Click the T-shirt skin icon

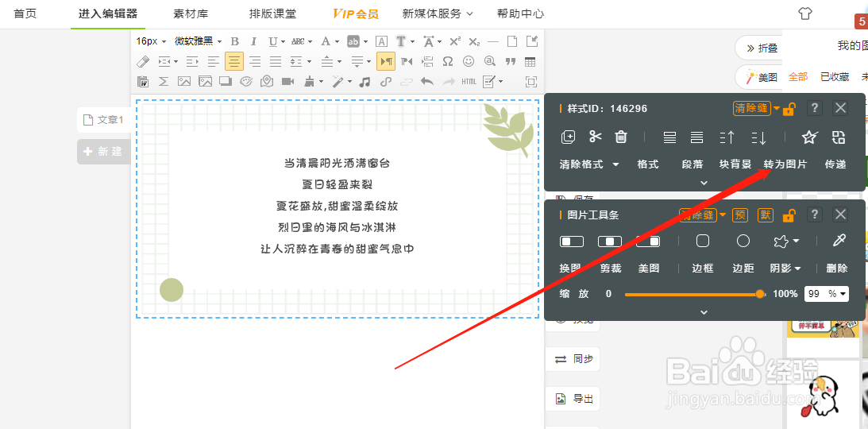[805, 14]
